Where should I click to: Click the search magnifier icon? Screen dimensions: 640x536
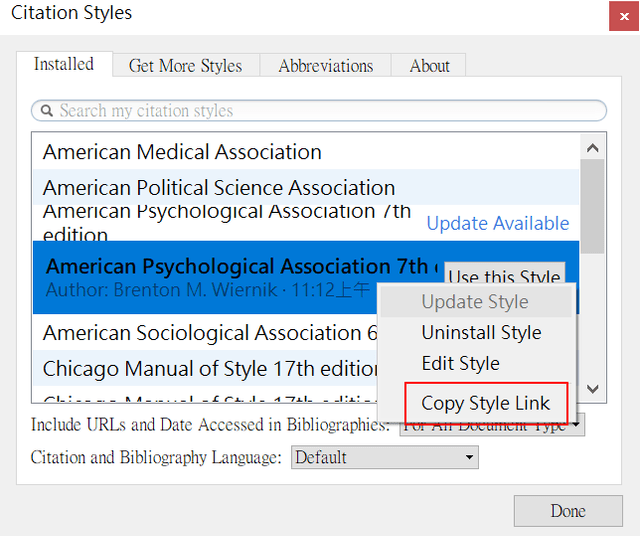coord(47,111)
